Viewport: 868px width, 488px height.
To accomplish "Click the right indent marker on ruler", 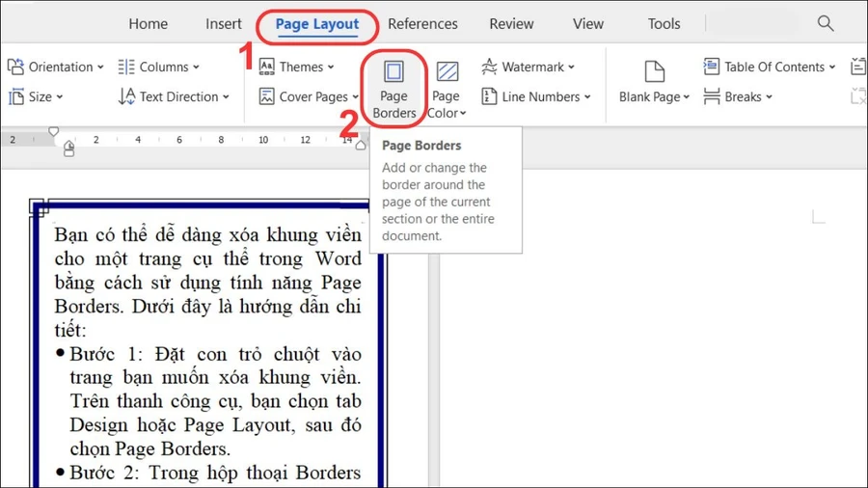I will coord(361,146).
